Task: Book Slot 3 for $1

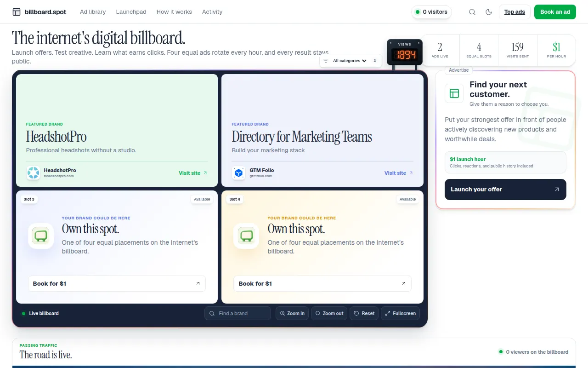Action: pyautogui.click(x=117, y=283)
